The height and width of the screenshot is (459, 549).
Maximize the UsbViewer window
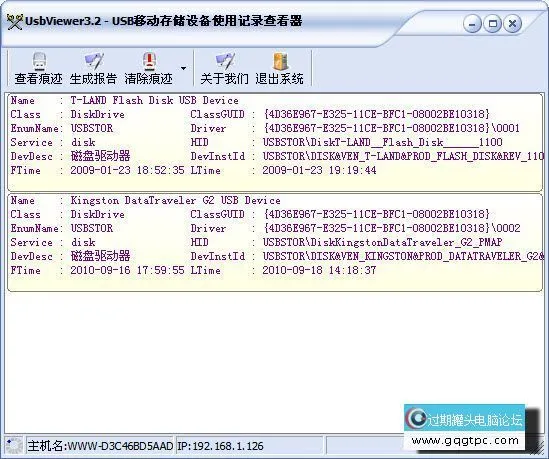coord(492,24)
